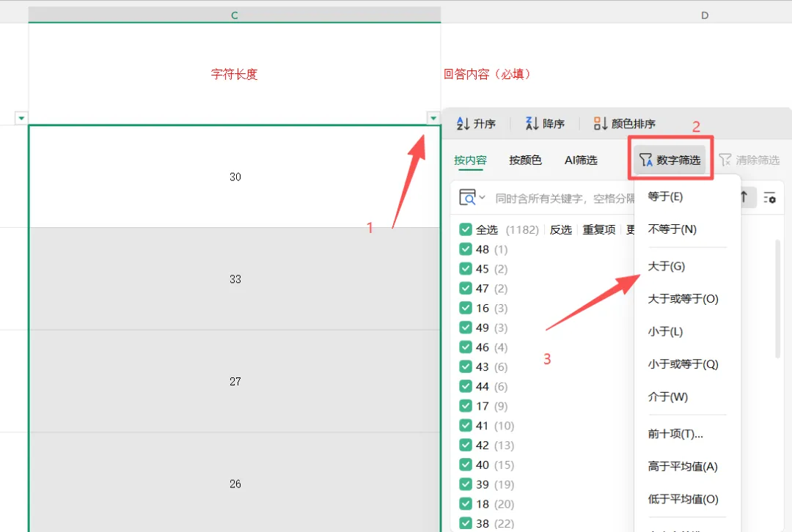Uncheck the value 41 checkbox
The image size is (792, 532).
tap(466, 426)
